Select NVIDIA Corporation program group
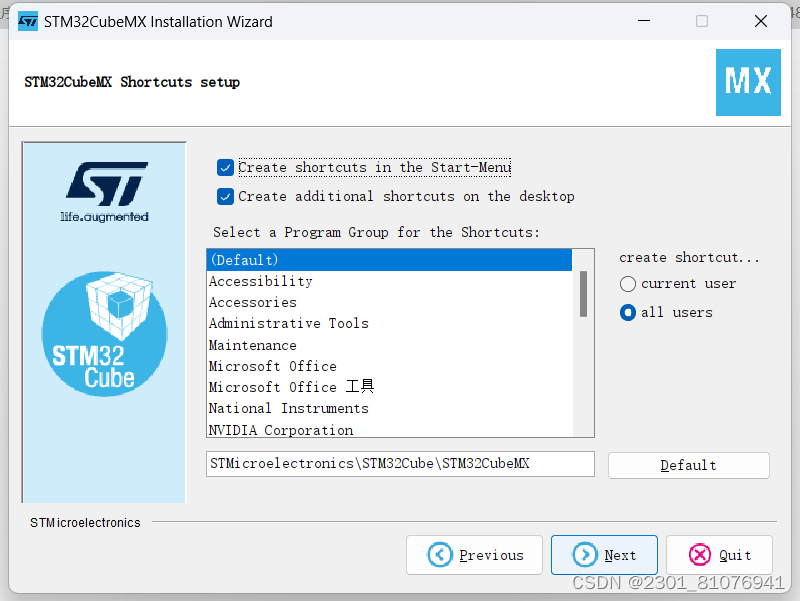 (x=390, y=430)
